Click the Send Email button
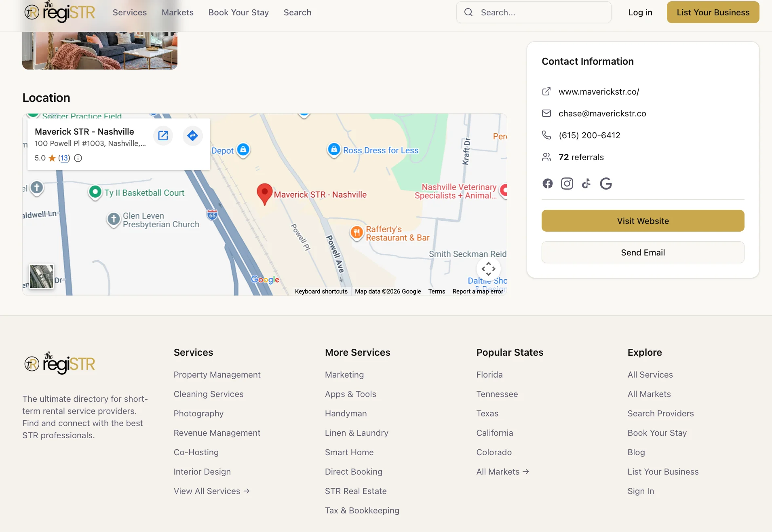 click(643, 252)
